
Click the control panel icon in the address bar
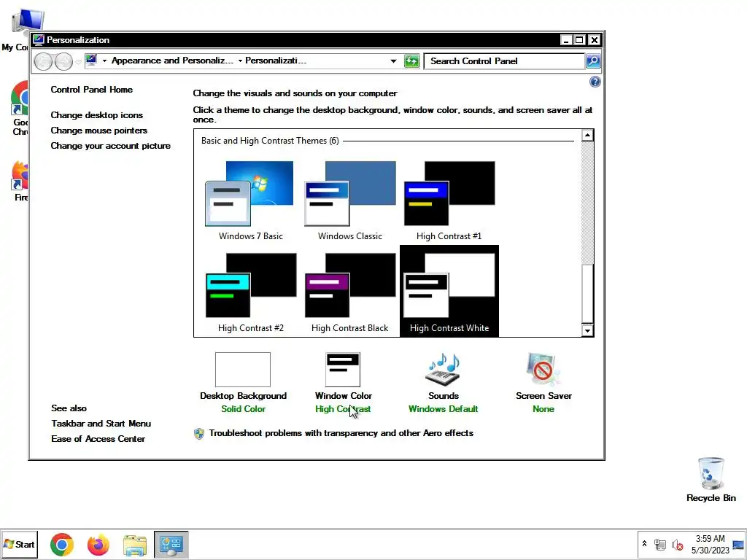(x=91, y=60)
